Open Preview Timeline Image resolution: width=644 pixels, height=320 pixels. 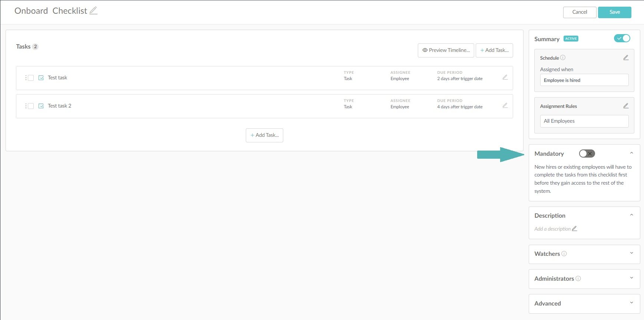[446, 50]
